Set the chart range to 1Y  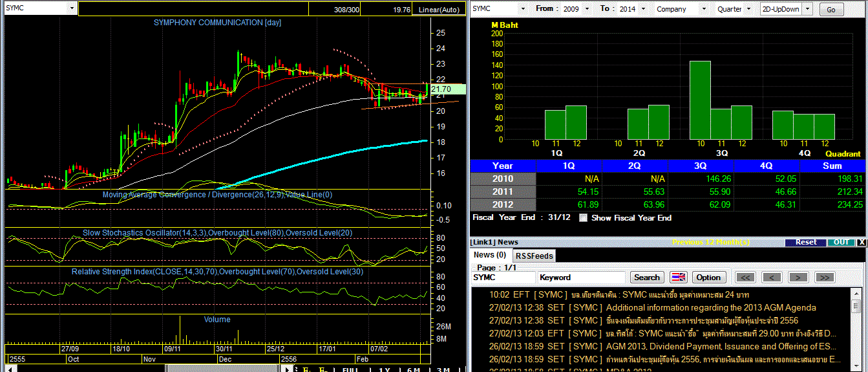coord(385,369)
